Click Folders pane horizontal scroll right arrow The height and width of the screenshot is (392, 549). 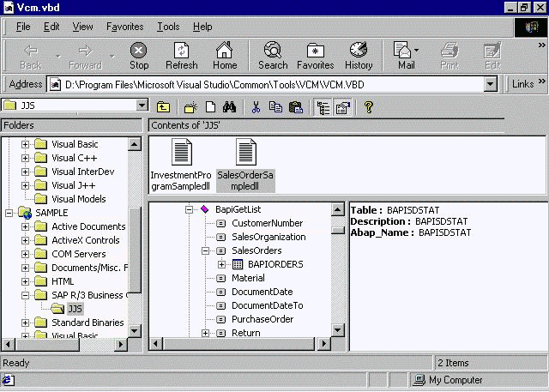coord(121,345)
